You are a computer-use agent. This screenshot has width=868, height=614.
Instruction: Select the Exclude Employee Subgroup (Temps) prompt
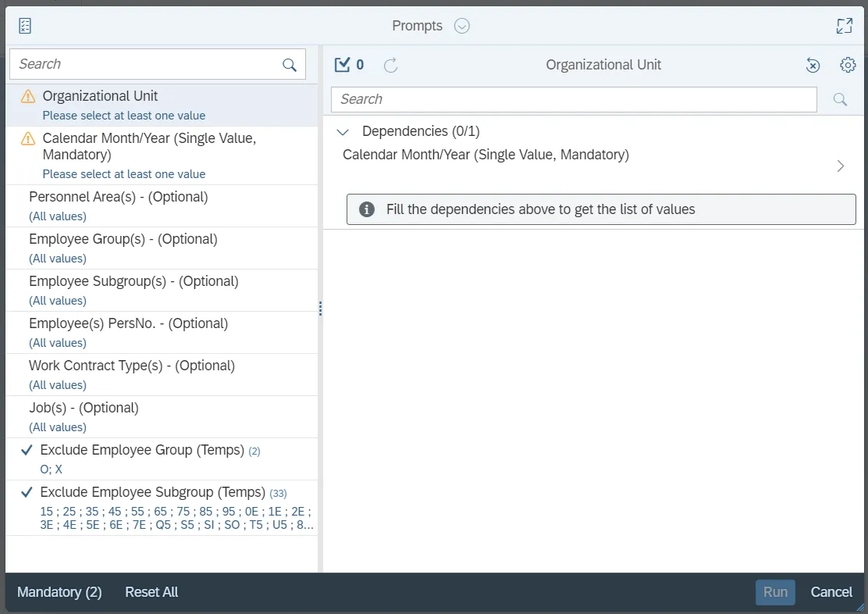click(152, 492)
